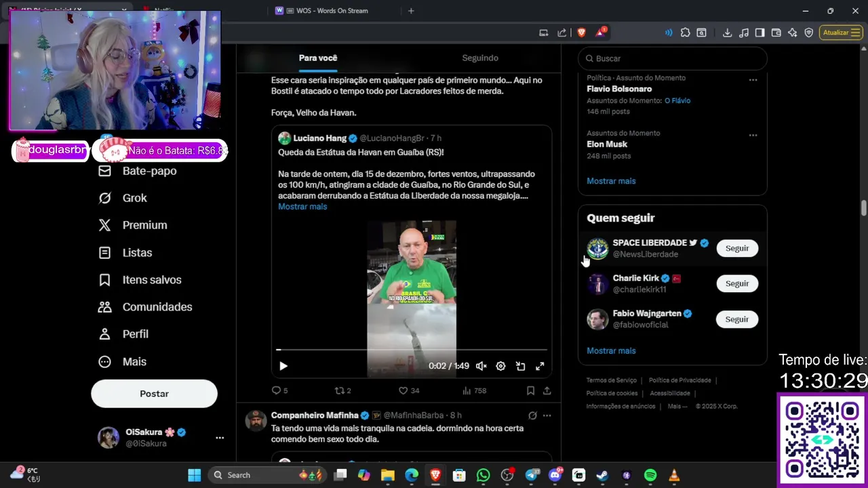Screen dimensions: 868x488
Task: Open Windows Start menu
Action: (194, 475)
